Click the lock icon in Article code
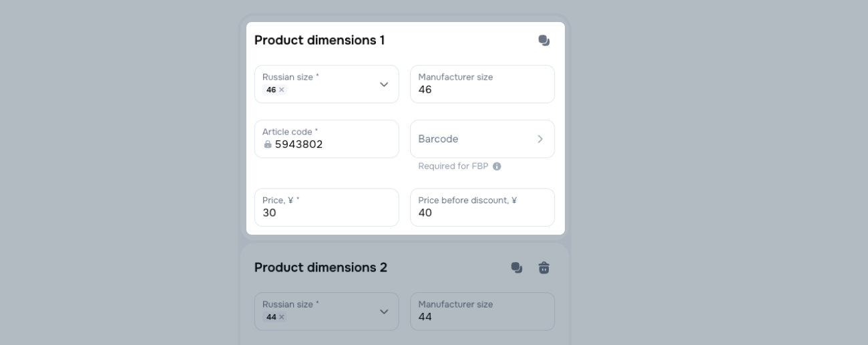 268,144
